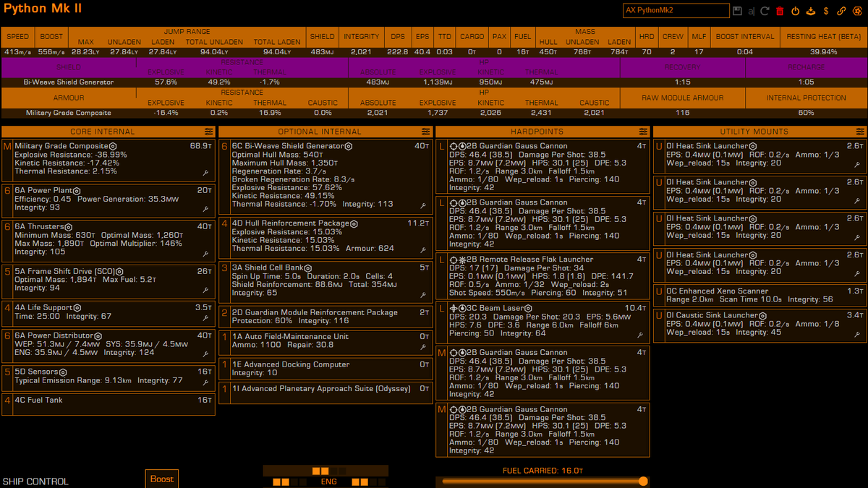Open the 0I Caustic Sink Launcher wrench icon
The height and width of the screenshot is (488, 868).
858,335
